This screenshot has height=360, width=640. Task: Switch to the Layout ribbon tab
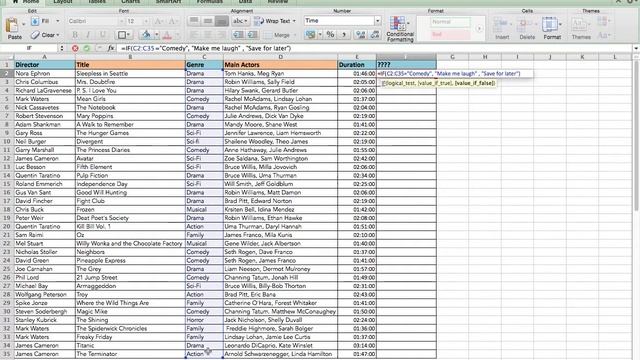pyautogui.click(x=63, y=2)
